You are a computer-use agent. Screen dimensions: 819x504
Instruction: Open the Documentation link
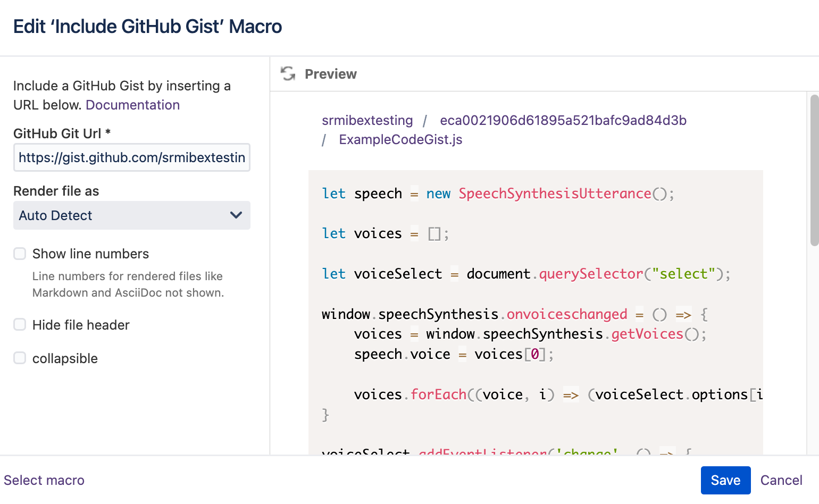132,105
